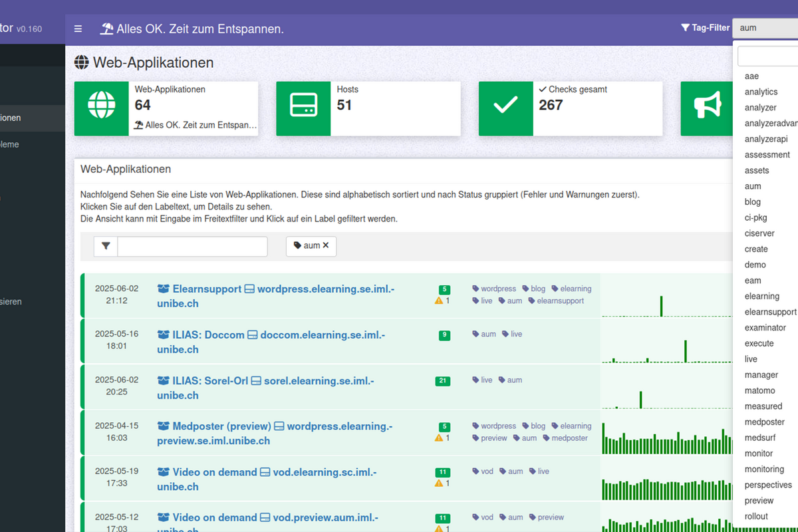Image resolution: width=798 pixels, height=532 pixels.
Task: Click the 'preview' tag in the vod.preview.aum row
Action: click(546, 517)
